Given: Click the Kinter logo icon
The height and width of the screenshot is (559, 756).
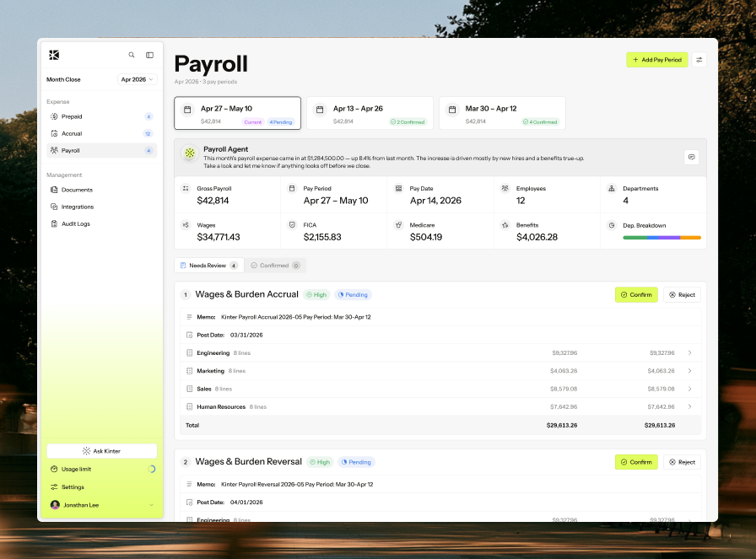Looking at the screenshot, I should pyautogui.click(x=54, y=55).
